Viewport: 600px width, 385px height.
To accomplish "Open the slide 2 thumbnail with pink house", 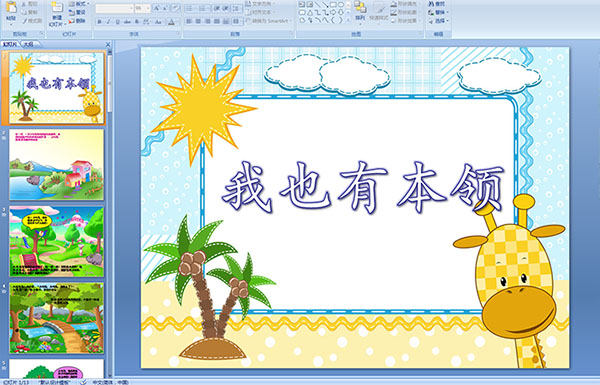I will click(x=56, y=165).
